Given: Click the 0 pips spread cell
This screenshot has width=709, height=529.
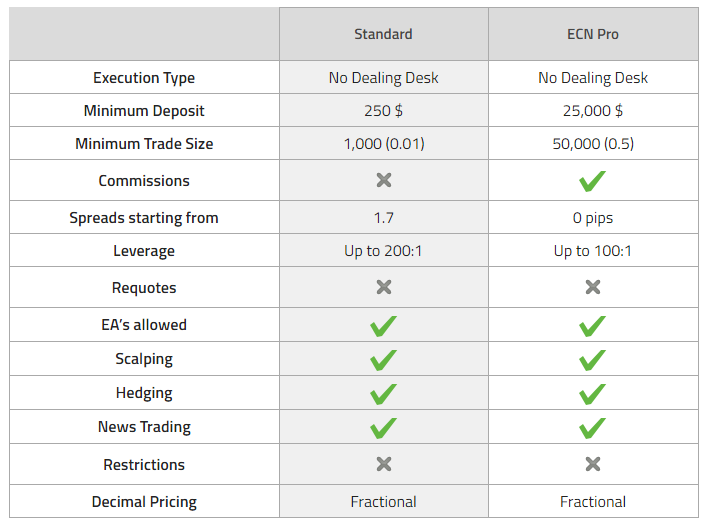Looking at the screenshot, I should tap(593, 218).
